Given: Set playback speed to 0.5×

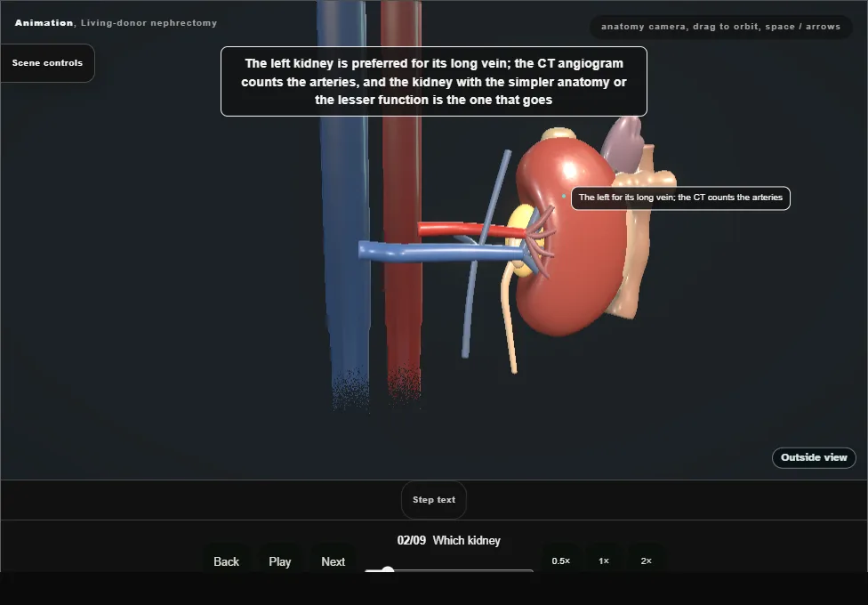Looking at the screenshot, I should pyautogui.click(x=561, y=561).
